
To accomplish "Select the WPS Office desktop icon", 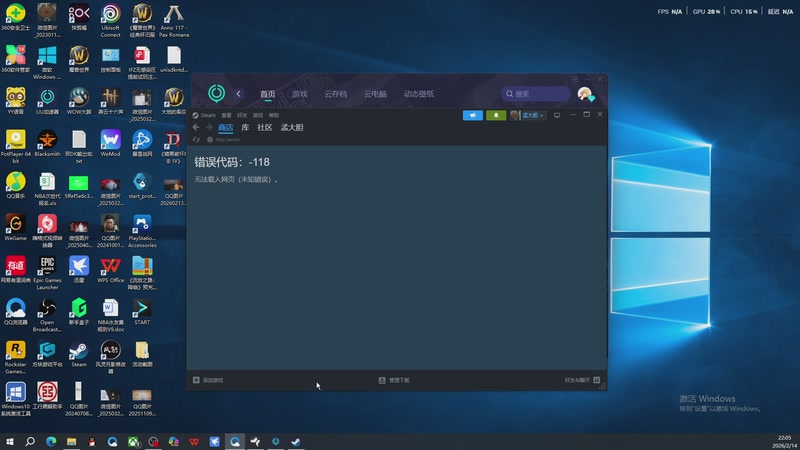I will 111,270.
